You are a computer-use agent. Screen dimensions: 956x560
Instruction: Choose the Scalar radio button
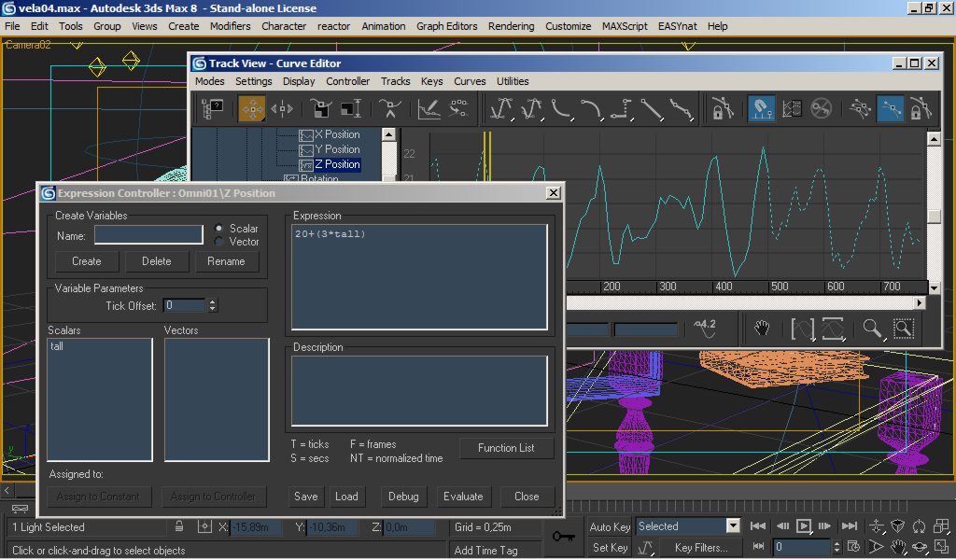pos(218,228)
